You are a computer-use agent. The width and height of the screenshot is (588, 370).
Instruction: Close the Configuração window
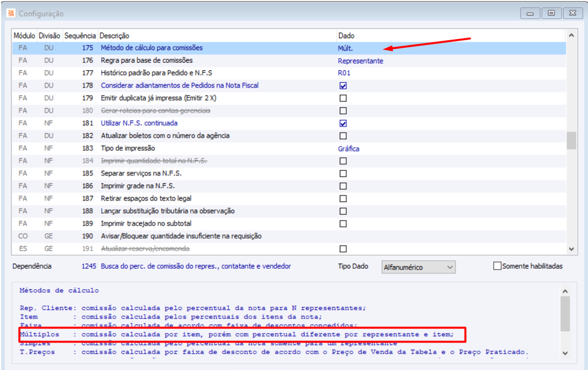pyautogui.click(x=573, y=13)
